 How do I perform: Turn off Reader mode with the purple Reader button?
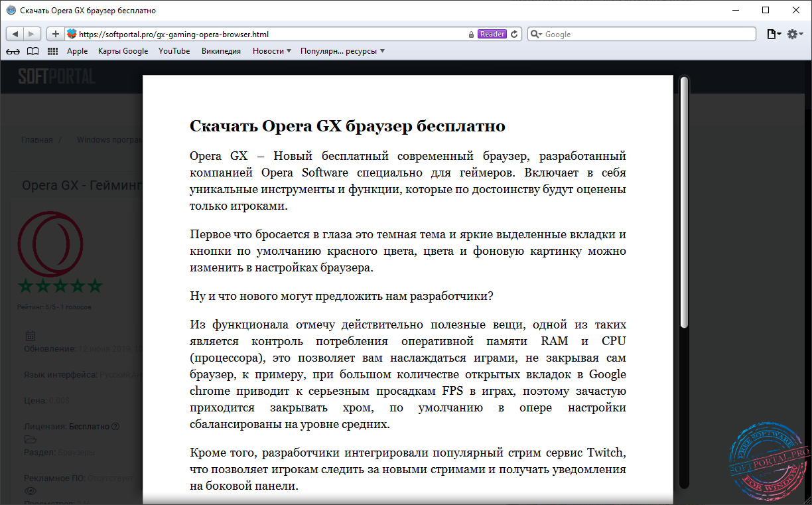pos(492,34)
